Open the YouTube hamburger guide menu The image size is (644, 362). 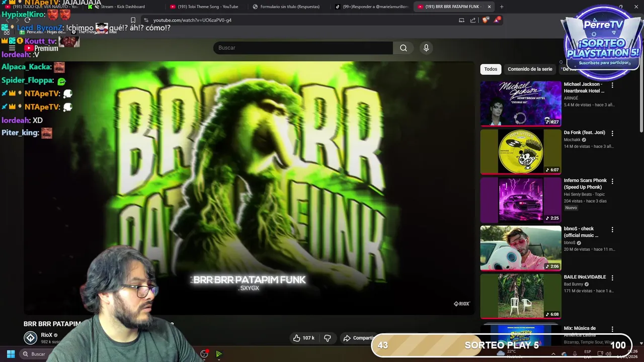tap(12, 48)
